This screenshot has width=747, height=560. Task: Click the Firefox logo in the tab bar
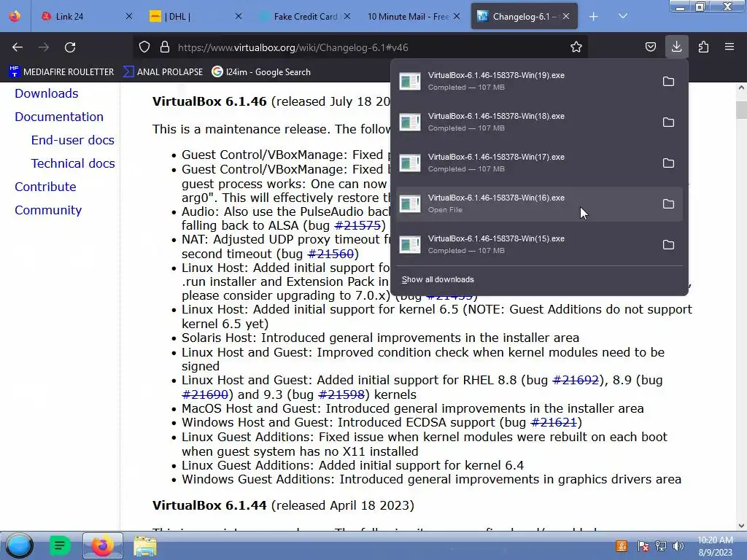[15, 16]
